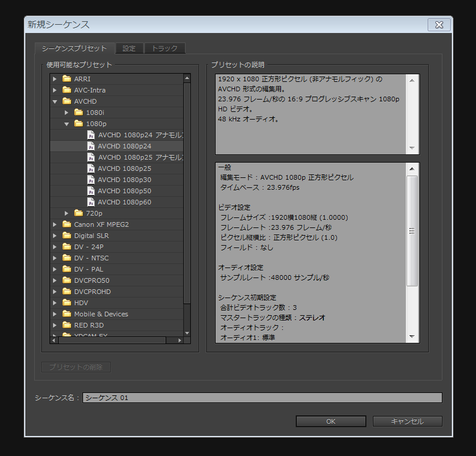Open the トラック tab
476x456 pixels.
[164, 48]
